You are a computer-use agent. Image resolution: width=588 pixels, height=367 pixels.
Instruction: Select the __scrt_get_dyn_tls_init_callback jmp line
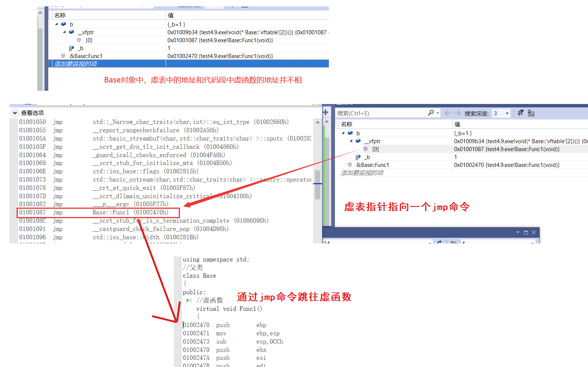click(129, 147)
